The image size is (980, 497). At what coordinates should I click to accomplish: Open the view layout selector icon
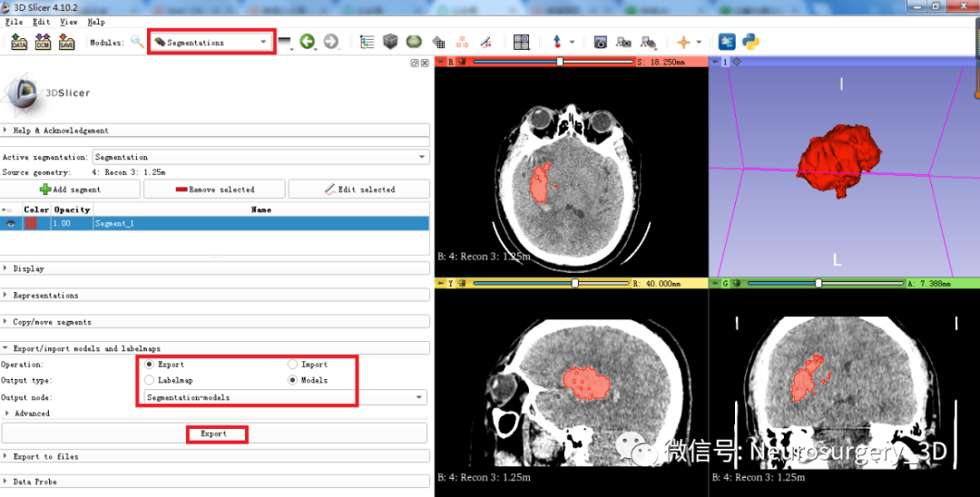coord(521,43)
